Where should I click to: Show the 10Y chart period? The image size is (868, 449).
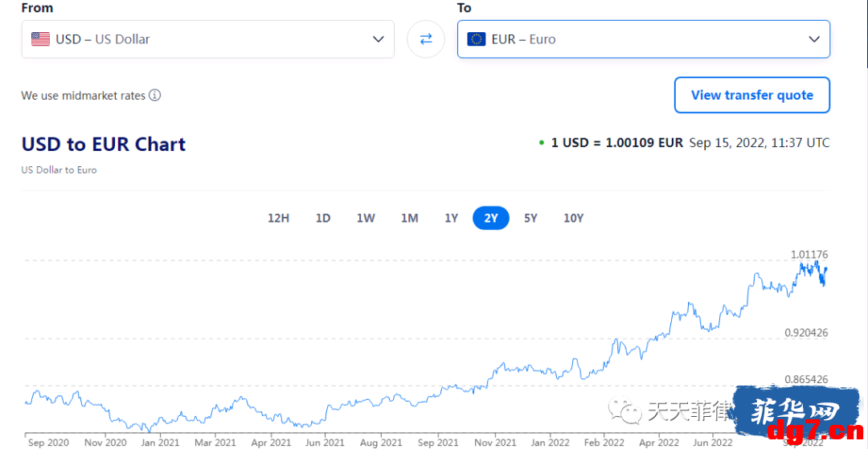(574, 218)
